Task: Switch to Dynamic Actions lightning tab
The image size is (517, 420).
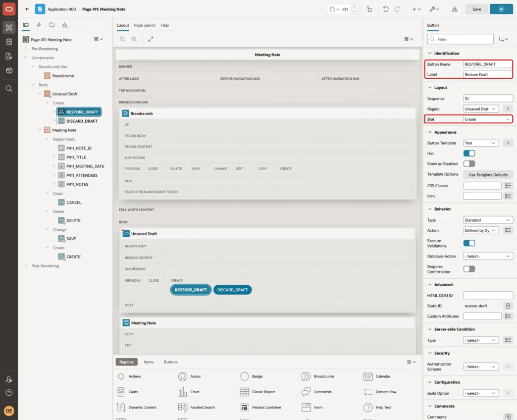Action: 38,25
